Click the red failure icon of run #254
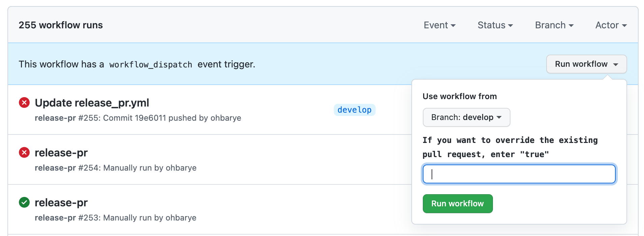Image resolution: width=644 pixels, height=236 pixels. (x=24, y=152)
